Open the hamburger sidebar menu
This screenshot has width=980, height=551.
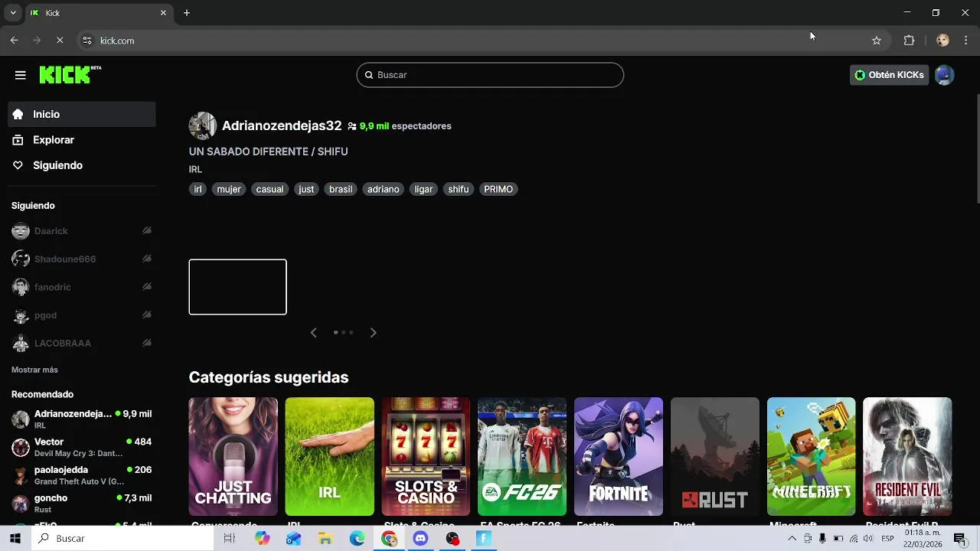coord(21,75)
